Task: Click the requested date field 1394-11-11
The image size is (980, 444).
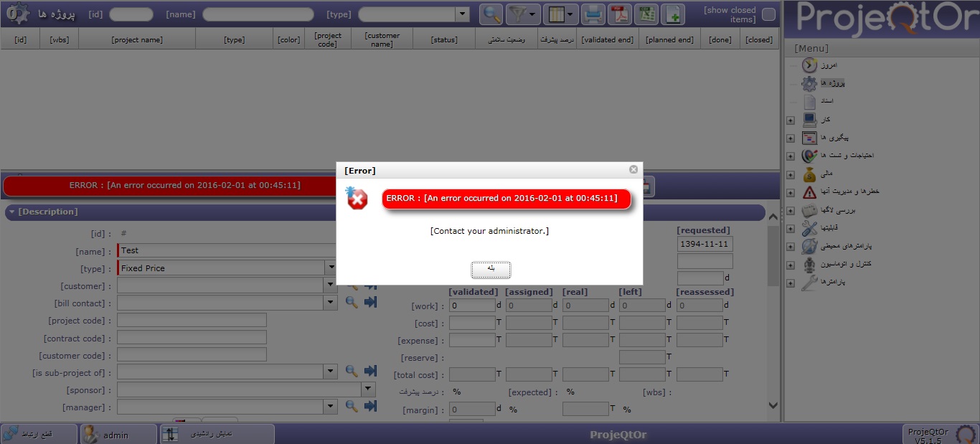Action: [705, 244]
